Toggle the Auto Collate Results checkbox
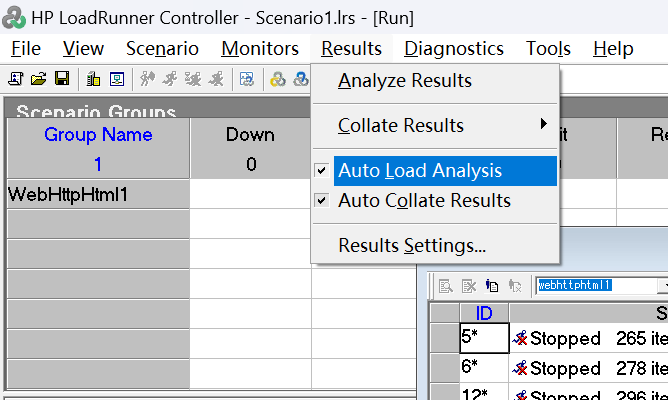 pyautogui.click(x=322, y=200)
